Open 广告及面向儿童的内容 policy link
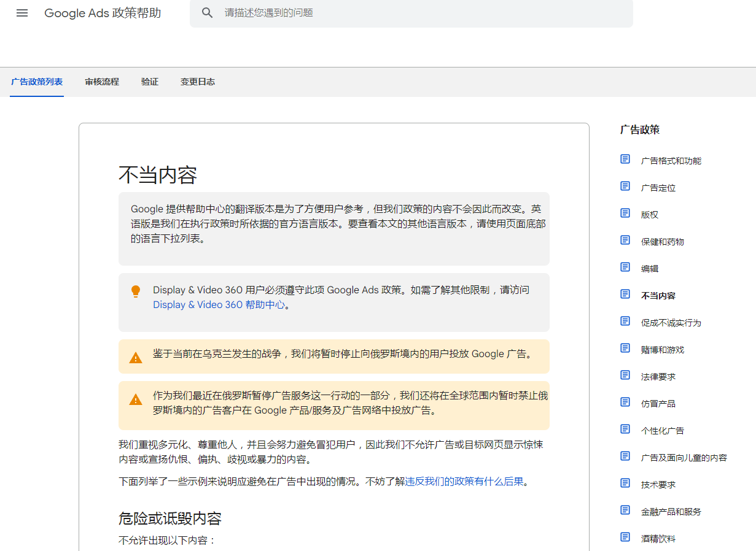This screenshot has height=551, width=756. coord(684,458)
